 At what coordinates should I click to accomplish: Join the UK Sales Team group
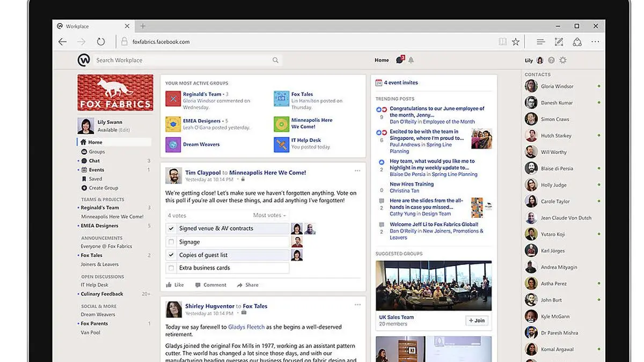click(x=477, y=320)
